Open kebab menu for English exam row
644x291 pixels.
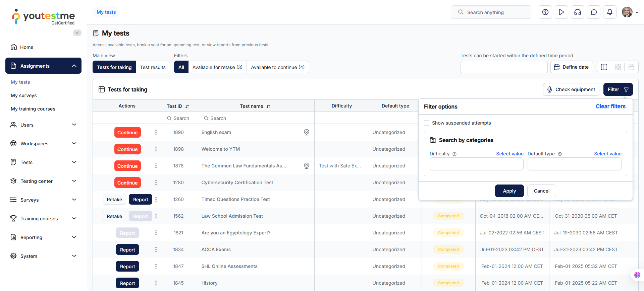[x=156, y=132]
